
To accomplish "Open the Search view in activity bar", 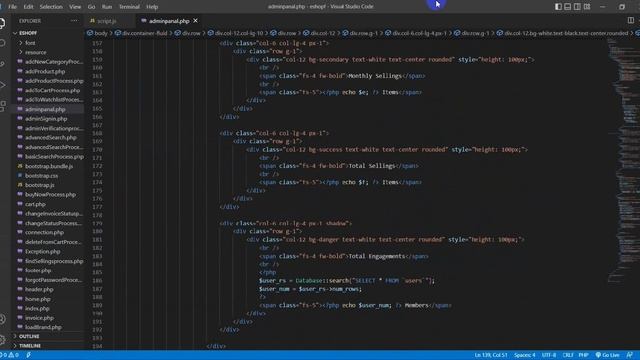I will 2,43.
